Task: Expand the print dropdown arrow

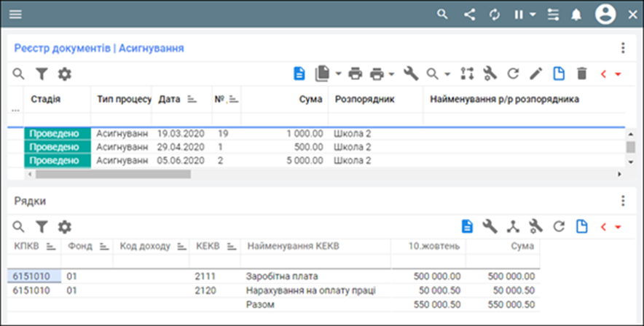Action: click(x=391, y=73)
